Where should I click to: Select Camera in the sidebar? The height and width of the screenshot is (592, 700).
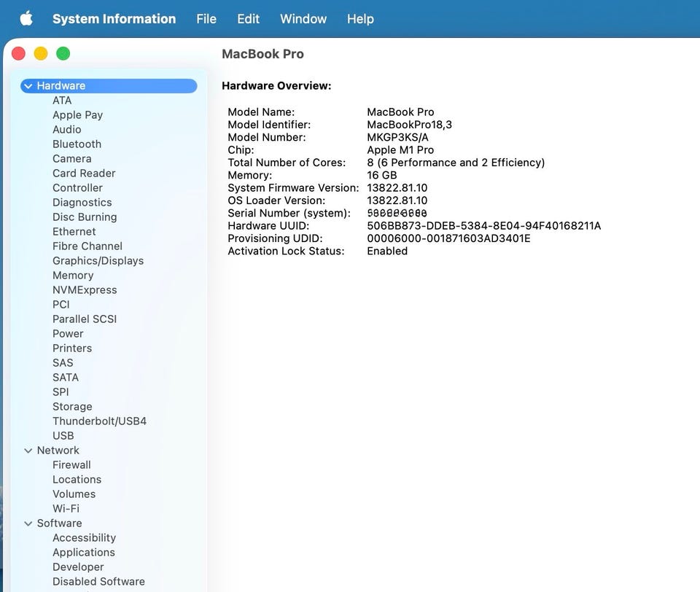point(72,158)
